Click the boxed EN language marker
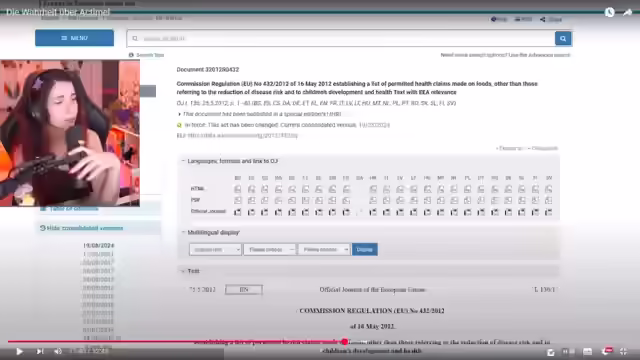The height and width of the screenshot is (360, 640). point(244,290)
